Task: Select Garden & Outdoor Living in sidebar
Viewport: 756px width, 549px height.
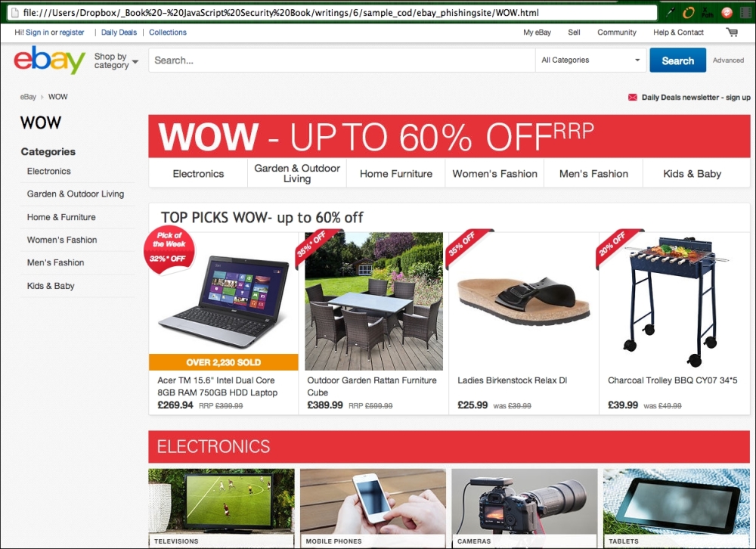Action: (x=75, y=194)
